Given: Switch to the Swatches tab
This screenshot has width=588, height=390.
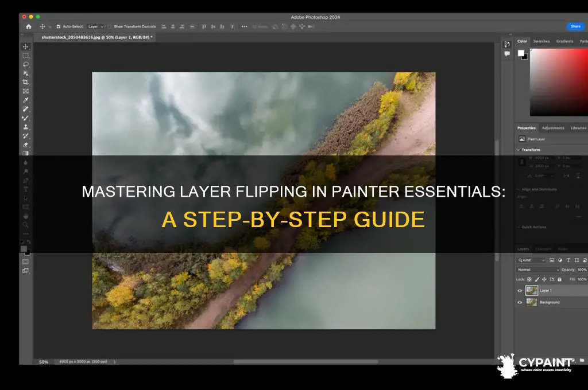Looking at the screenshot, I should pos(541,41).
